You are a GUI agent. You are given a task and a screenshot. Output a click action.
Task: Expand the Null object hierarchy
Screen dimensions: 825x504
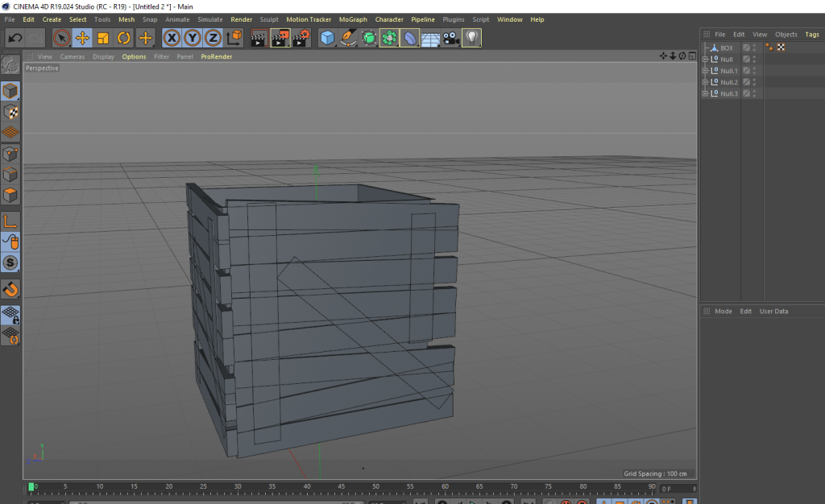tap(705, 60)
